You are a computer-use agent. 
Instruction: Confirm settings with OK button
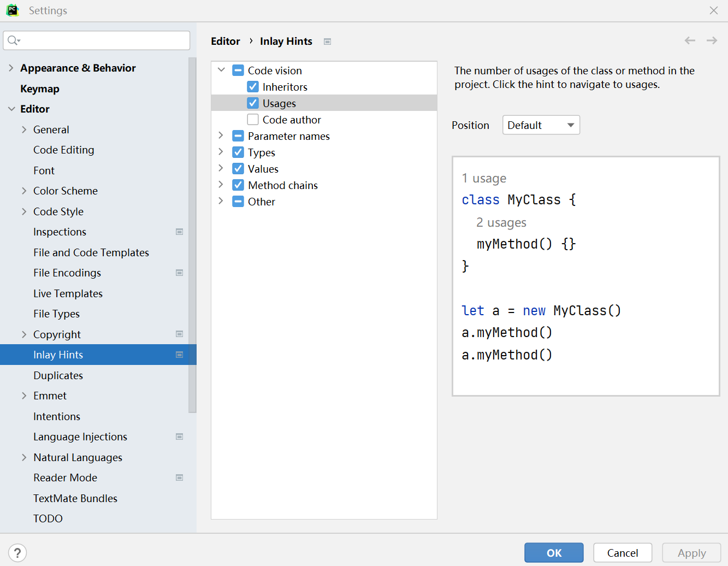(554, 553)
